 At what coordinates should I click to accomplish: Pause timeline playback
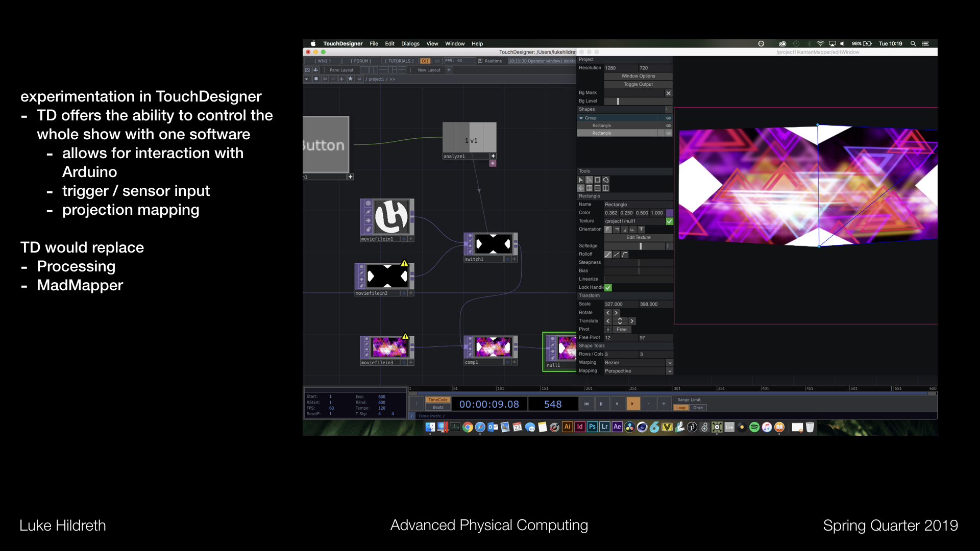[x=601, y=404]
